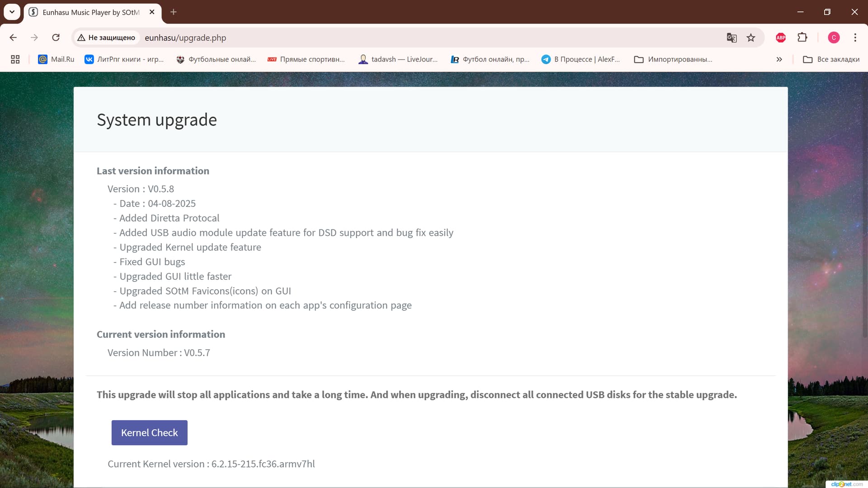Click the 'Last version information' heading
This screenshot has height=488, width=868.
click(x=153, y=171)
